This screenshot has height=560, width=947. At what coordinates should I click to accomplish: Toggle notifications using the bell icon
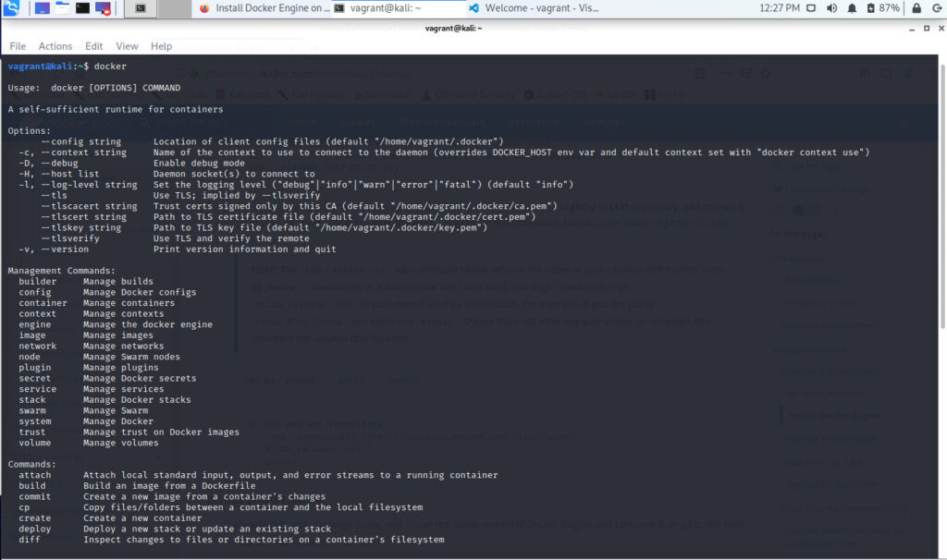point(853,8)
